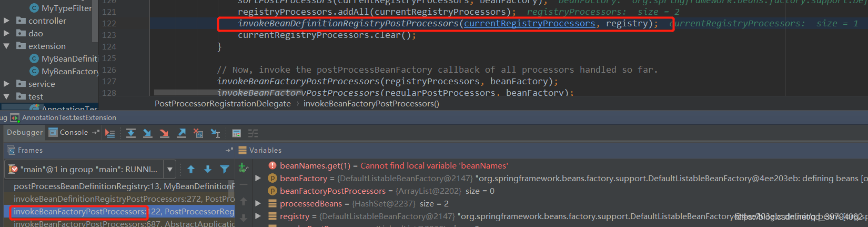Select beanFactoryPostProcessors variable row
The image size is (868, 227).
tap(560, 191)
